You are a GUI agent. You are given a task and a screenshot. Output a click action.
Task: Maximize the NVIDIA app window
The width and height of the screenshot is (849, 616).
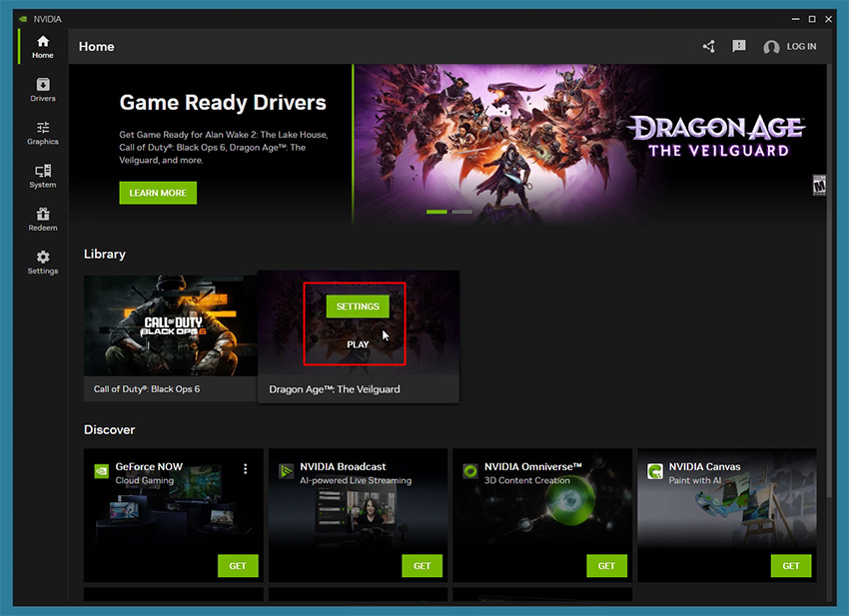coord(812,19)
